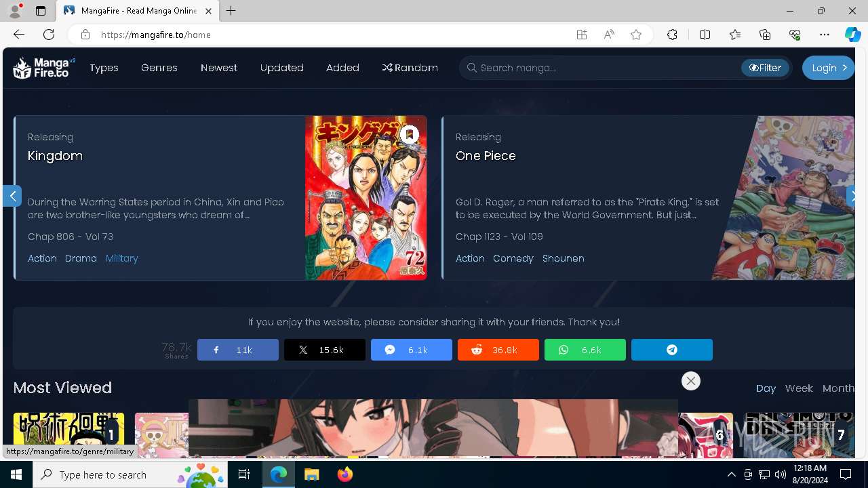Image resolution: width=868 pixels, height=488 pixels.
Task: Close the MangaFire tab
Action: click(209, 11)
